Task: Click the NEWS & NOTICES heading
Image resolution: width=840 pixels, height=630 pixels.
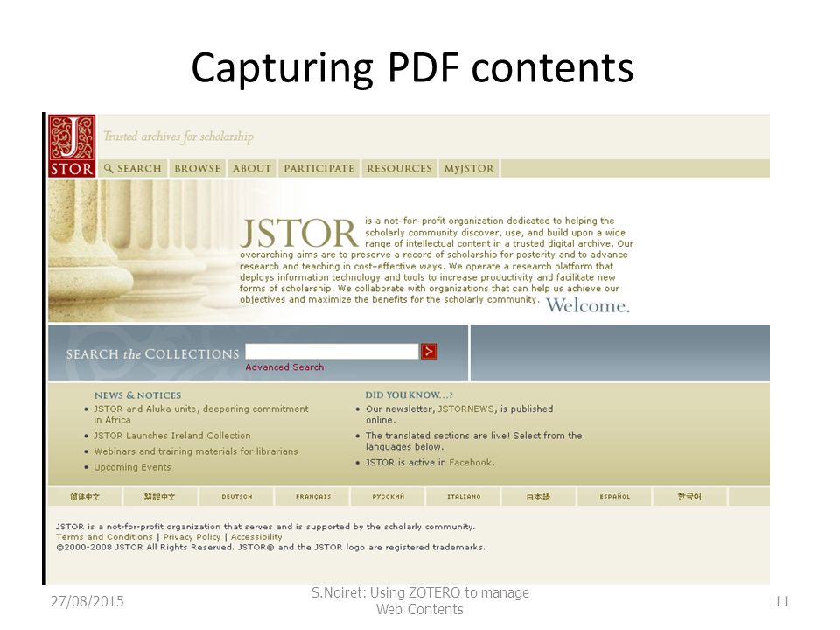Action: pos(137,395)
